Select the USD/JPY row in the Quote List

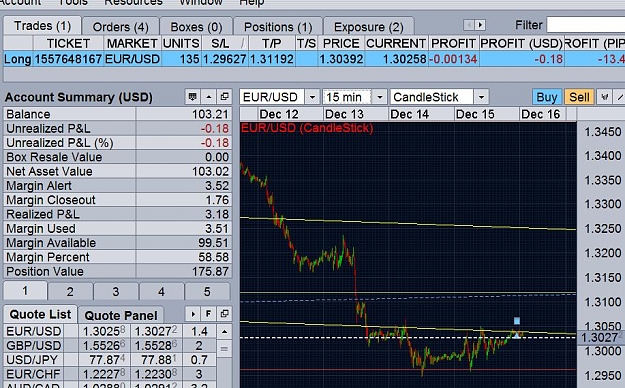pyautogui.click(x=110, y=360)
